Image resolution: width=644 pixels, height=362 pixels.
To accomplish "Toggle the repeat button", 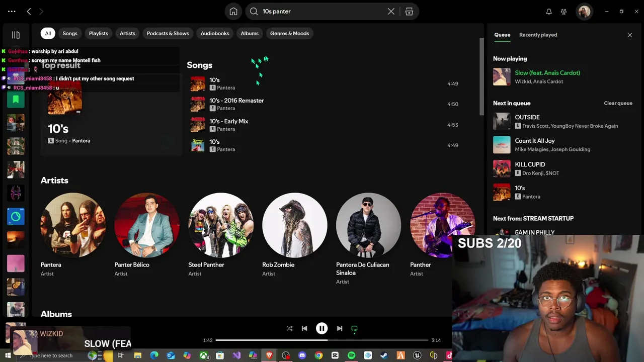I will 354,329.
